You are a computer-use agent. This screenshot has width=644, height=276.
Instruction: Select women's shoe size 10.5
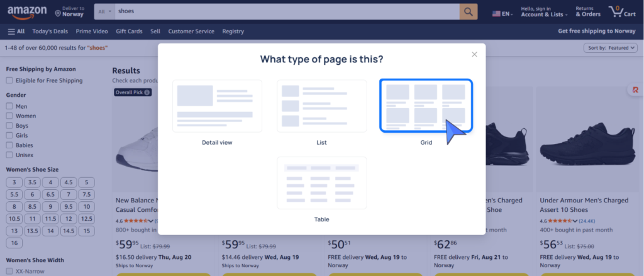(x=14, y=219)
